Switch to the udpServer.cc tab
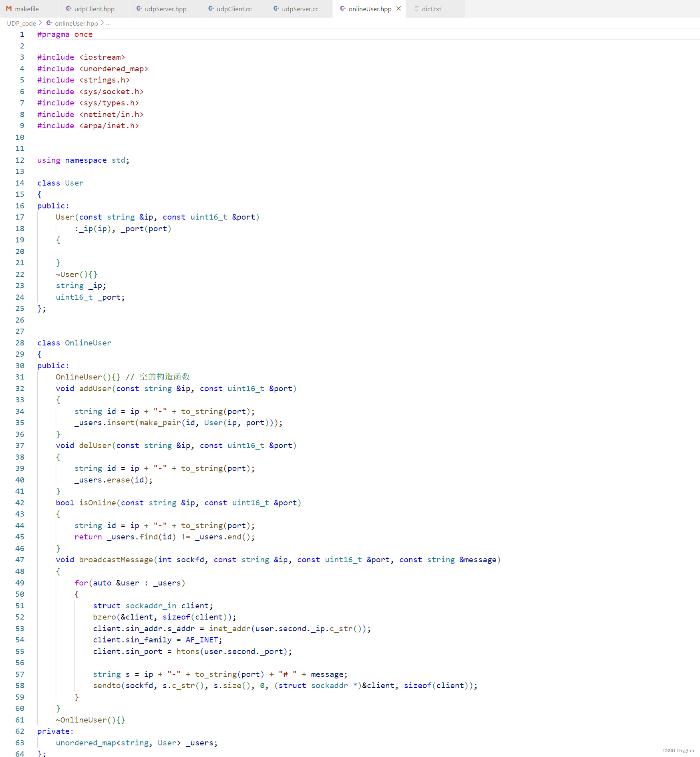 (300, 9)
